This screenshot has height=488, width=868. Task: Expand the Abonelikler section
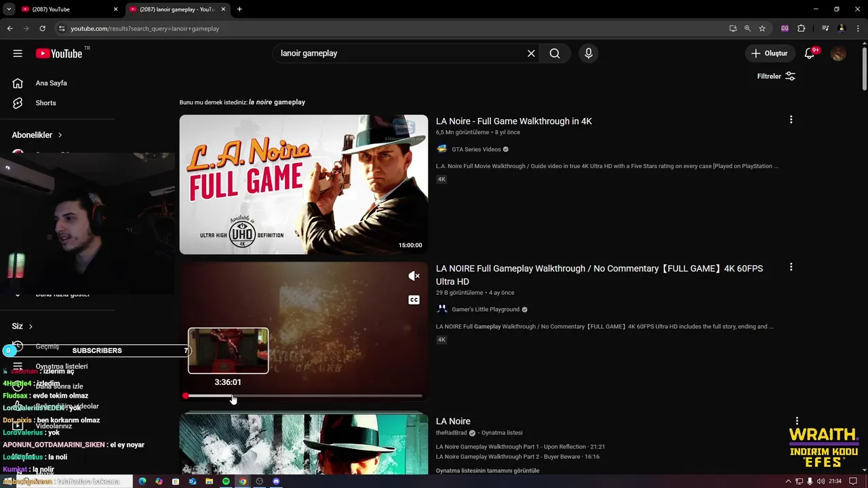click(37, 135)
